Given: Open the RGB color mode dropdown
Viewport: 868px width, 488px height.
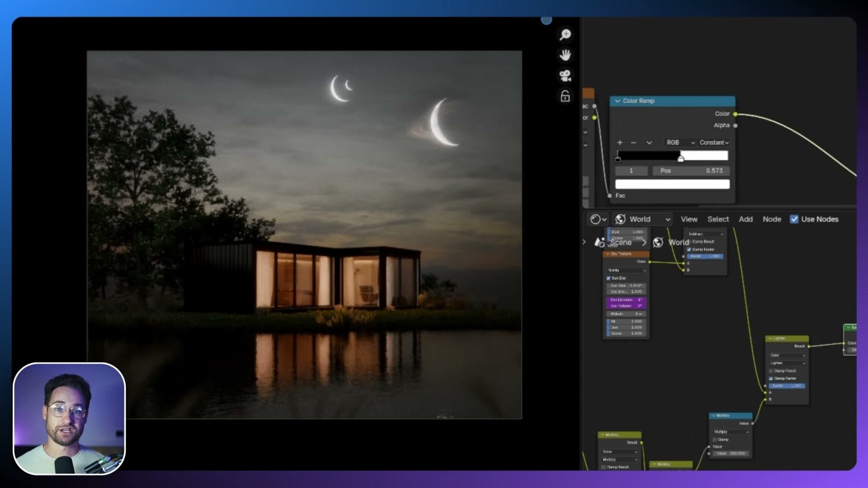Looking at the screenshot, I should coord(680,142).
